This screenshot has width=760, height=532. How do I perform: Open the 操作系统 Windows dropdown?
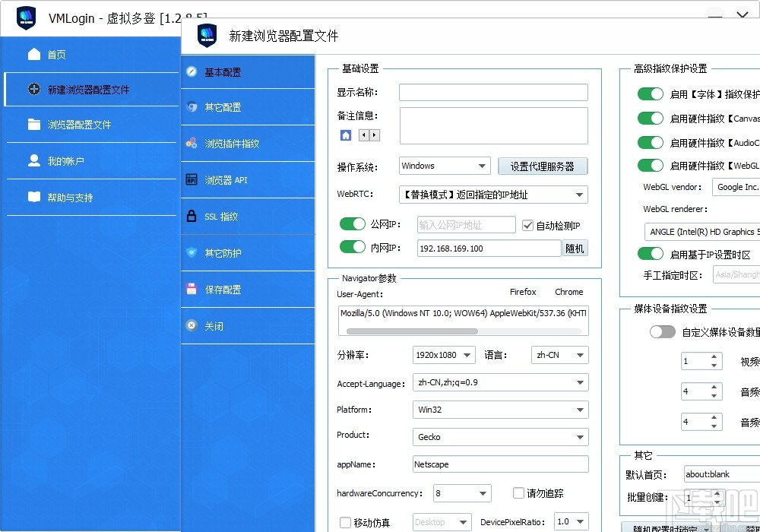pyautogui.click(x=444, y=166)
